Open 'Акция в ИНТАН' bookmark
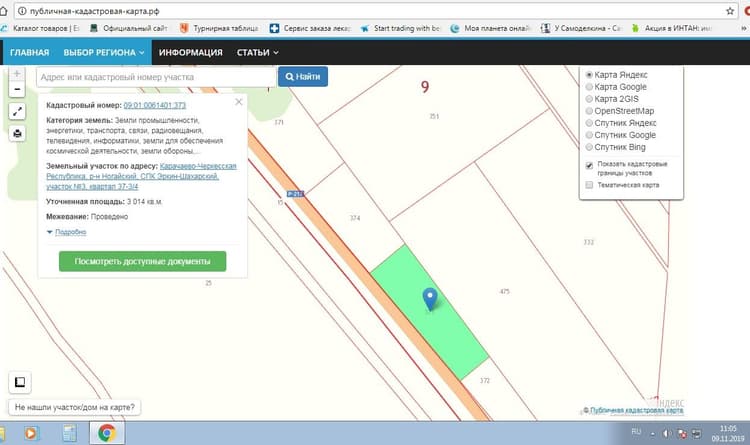The height and width of the screenshot is (445, 750). click(x=672, y=28)
